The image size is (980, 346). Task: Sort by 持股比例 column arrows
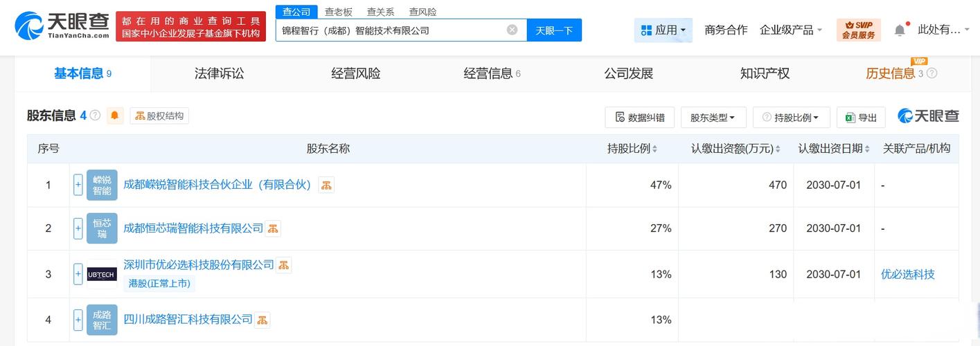[x=654, y=149]
